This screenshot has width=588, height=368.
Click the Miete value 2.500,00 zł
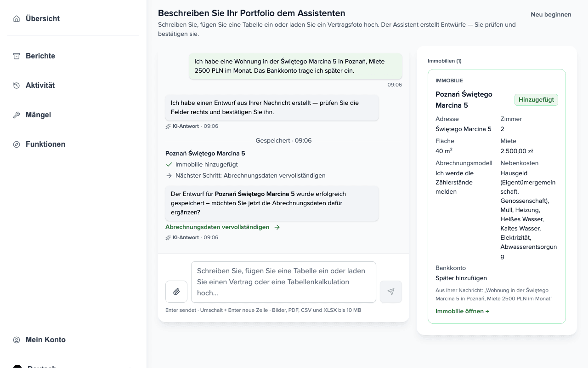pyautogui.click(x=516, y=151)
